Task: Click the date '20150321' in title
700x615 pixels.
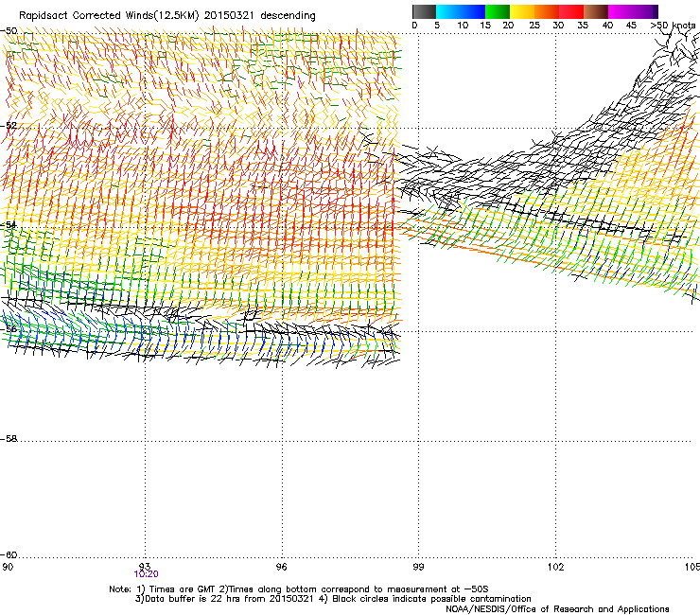Action: [x=229, y=15]
